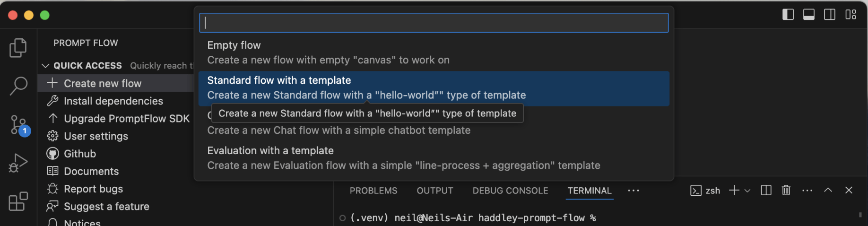Viewport: 868px width, 226px height.
Task: Open the Extensions view icon
Action: point(18,201)
